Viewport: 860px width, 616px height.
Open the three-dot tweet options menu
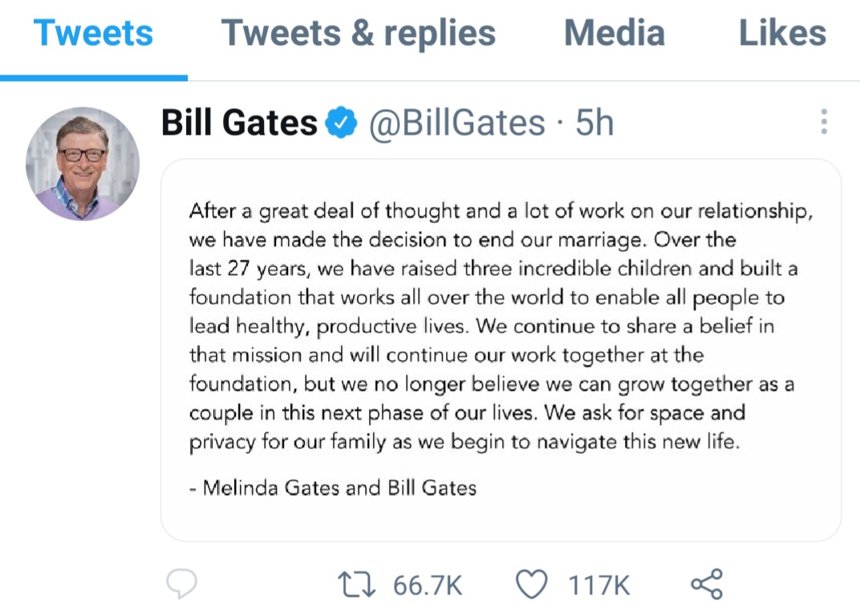click(x=824, y=122)
